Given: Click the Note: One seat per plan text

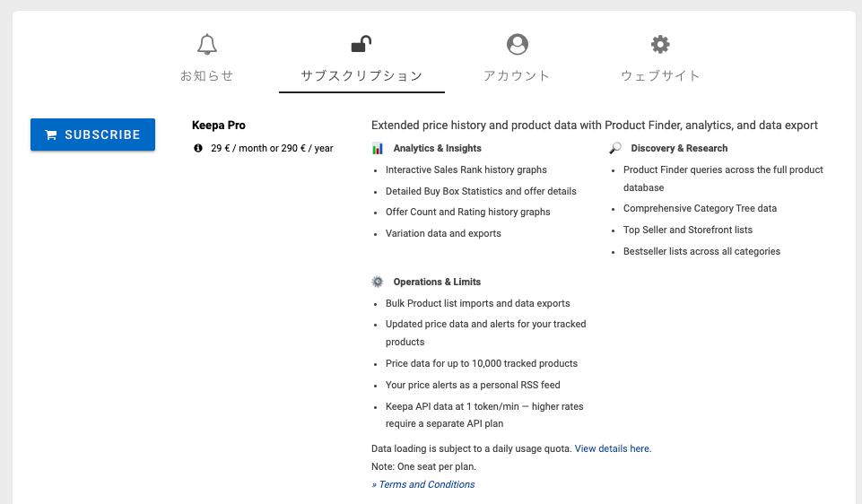Looking at the screenshot, I should tap(424, 466).
